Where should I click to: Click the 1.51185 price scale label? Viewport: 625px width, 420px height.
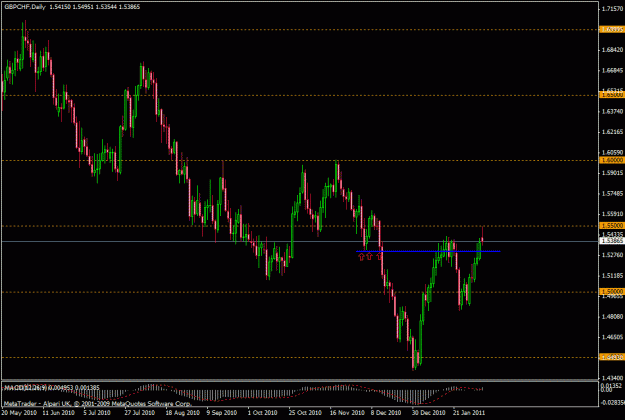pyautogui.click(x=613, y=276)
